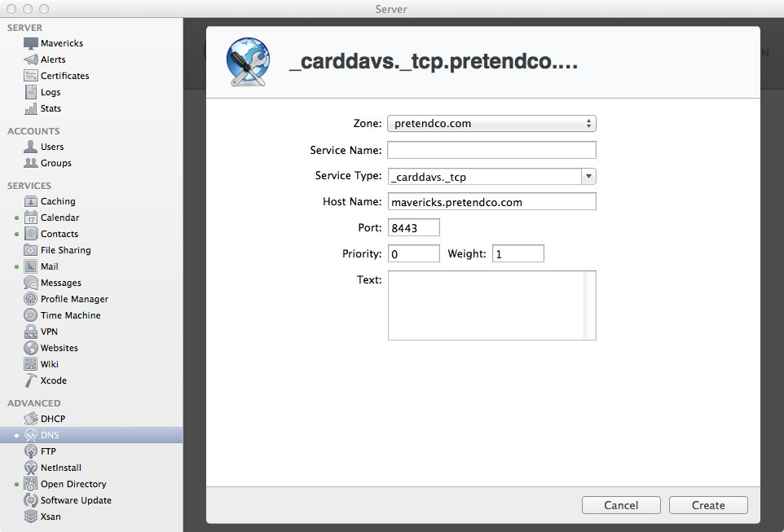Click the SERVICES section heading

(x=29, y=186)
